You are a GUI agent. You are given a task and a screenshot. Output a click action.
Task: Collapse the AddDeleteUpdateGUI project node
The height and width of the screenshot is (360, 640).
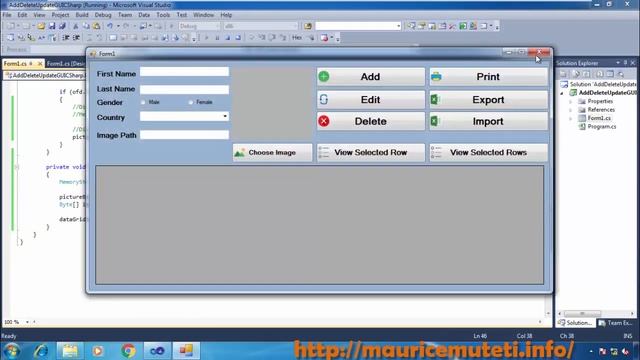(x=562, y=93)
